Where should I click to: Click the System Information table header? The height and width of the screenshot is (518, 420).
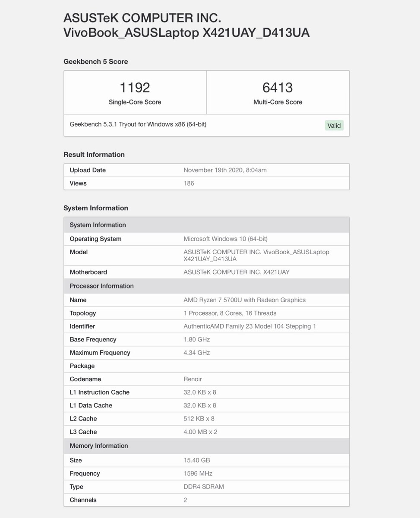point(98,225)
